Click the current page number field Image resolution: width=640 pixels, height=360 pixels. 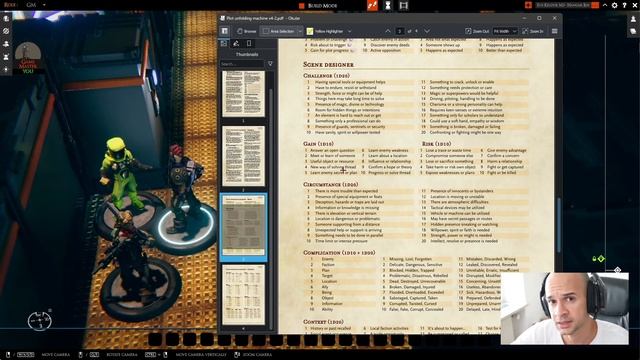pyautogui.click(x=400, y=31)
